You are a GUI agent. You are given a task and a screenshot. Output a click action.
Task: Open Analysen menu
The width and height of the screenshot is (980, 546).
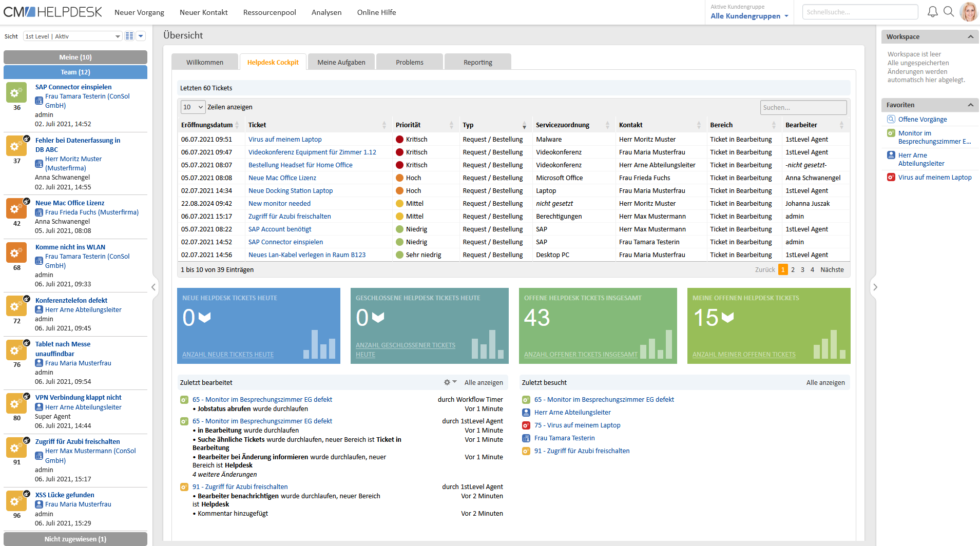click(x=326, y=12)
